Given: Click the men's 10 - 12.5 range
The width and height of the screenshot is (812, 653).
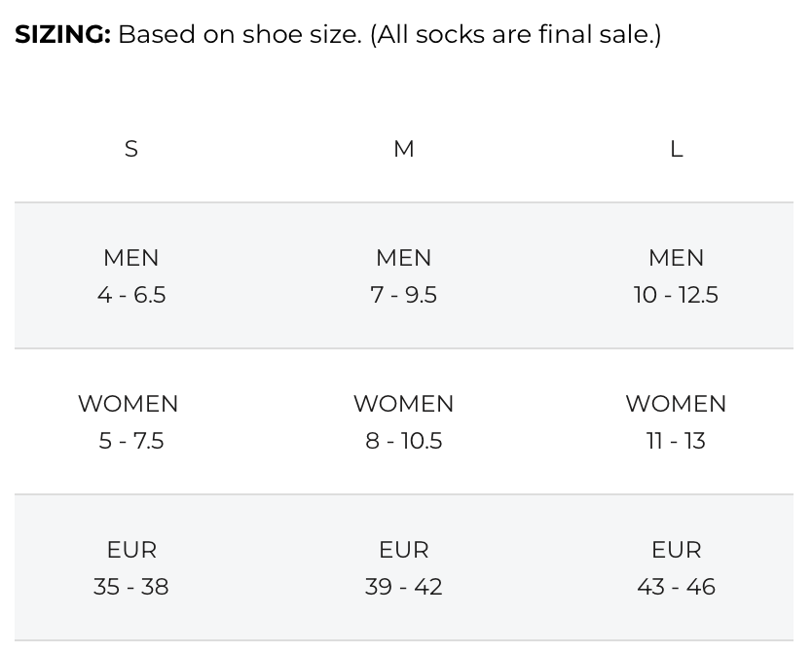Looking at the screenshot, I should click(x=676, y=295).
